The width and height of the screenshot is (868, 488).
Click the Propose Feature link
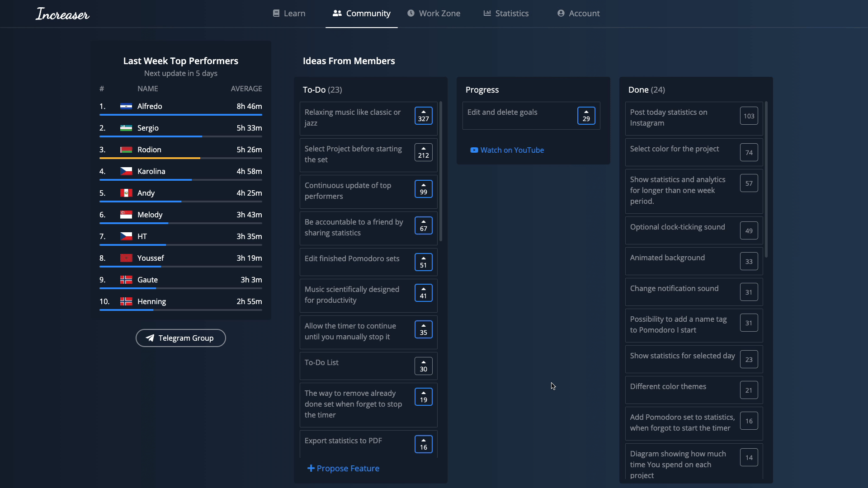pyautogui.click(x=343, y=469)
